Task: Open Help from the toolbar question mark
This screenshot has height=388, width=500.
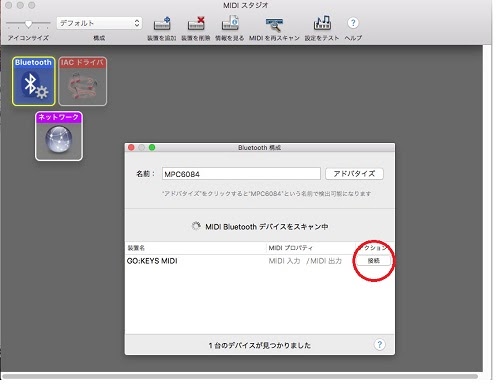Action: 353,23
